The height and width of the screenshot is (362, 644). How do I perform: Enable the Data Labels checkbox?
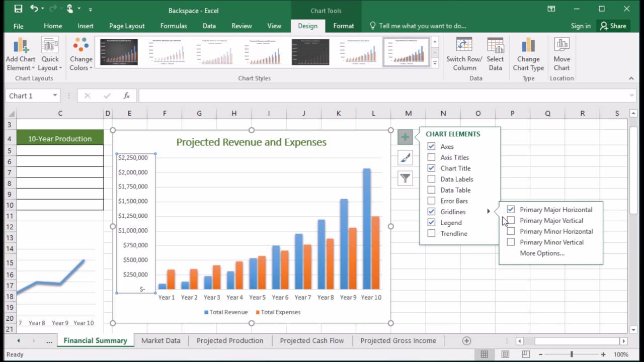pos(431,179)
